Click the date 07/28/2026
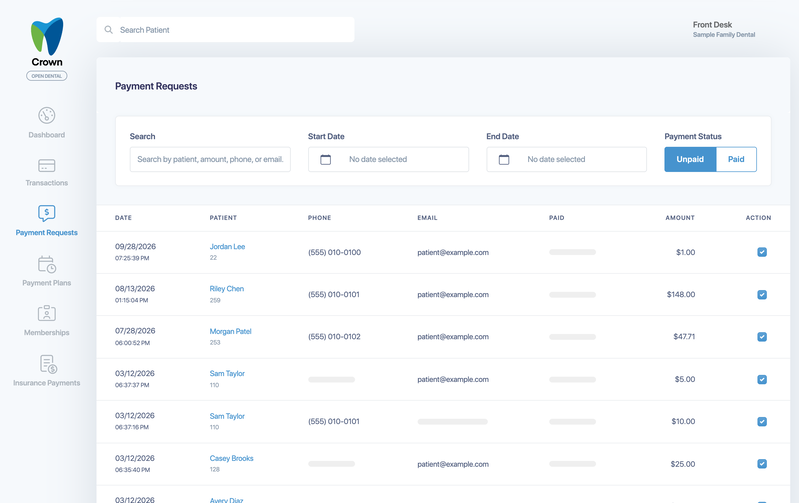The image size is (799, 503). (135, 331)
